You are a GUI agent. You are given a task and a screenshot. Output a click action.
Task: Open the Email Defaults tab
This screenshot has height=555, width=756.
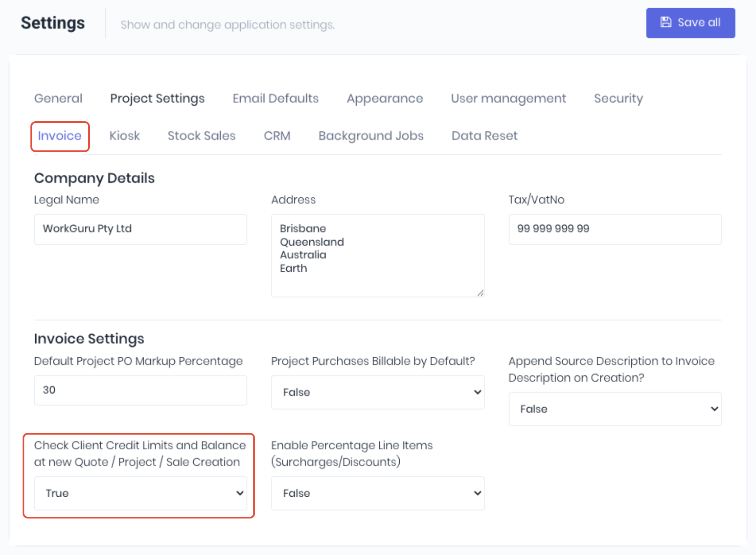click(x=275, y=98)
